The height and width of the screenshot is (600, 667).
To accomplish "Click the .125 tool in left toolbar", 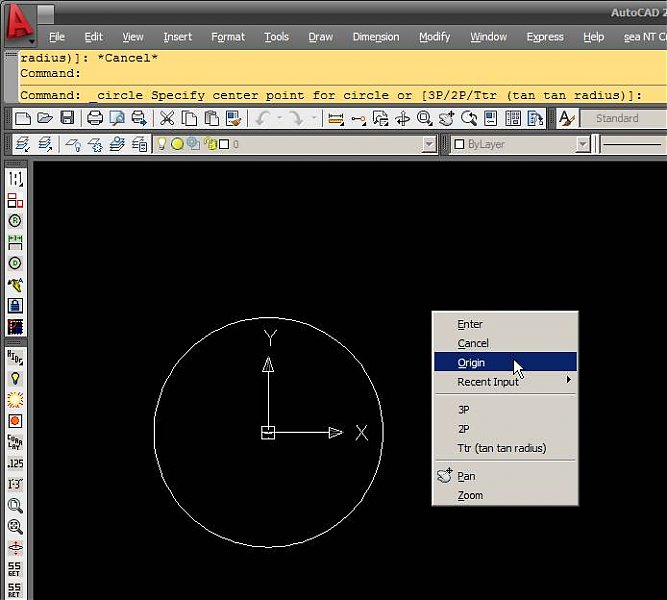I will tap(15, 463).
